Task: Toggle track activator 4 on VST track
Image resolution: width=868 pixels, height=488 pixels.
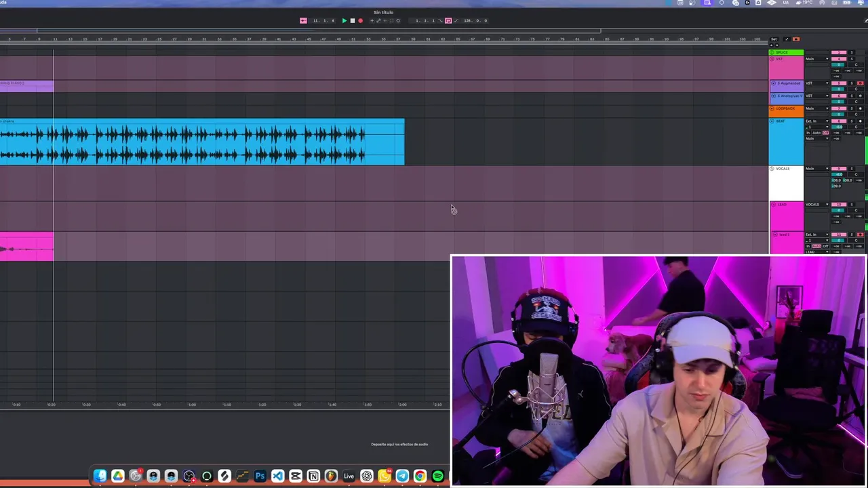Action: coord(839,59)
